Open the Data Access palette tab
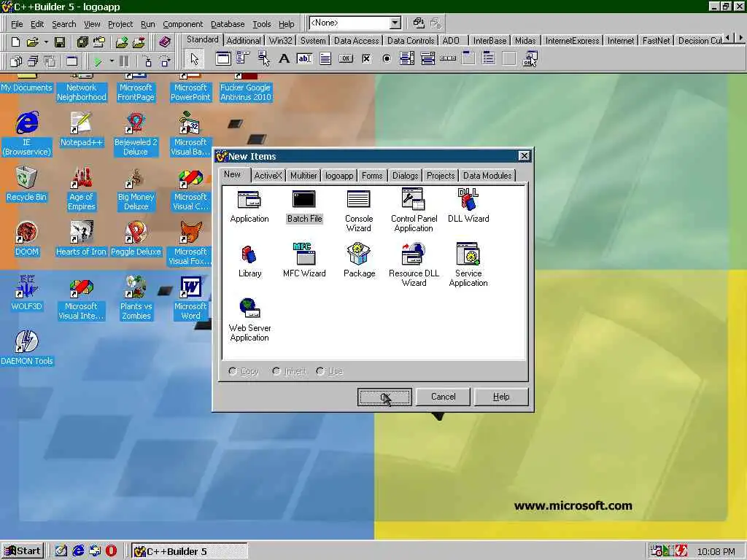747x560 pixels. (x=356, y=41)
